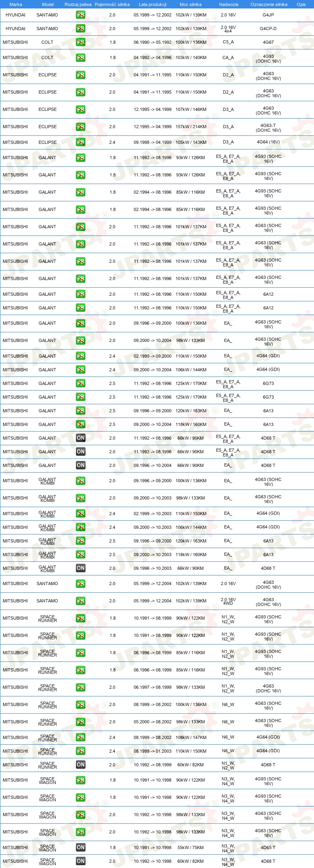Select power value 157kW / 214KM
The height and width of the screenshot is (868, 314).
(191, 127)
